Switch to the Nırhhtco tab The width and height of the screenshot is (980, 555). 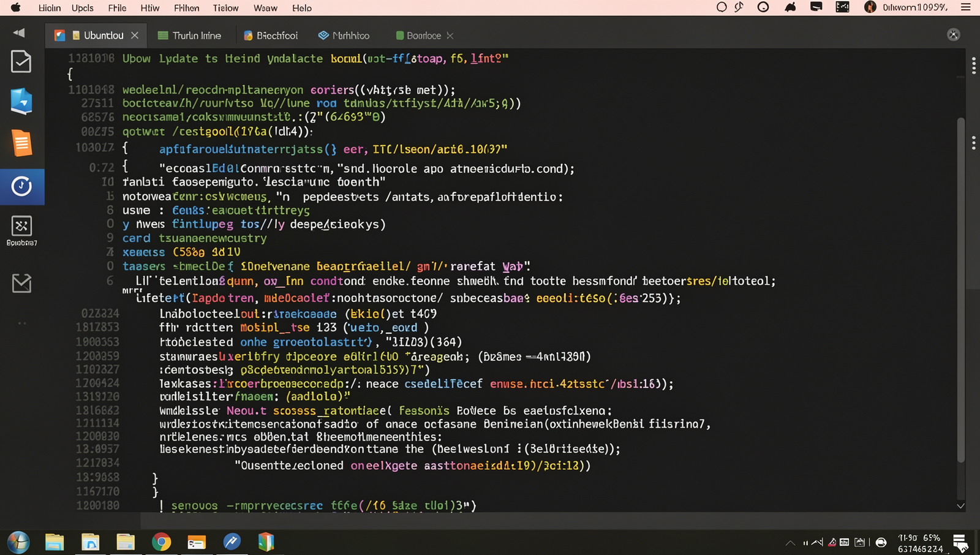coord(344,36)
